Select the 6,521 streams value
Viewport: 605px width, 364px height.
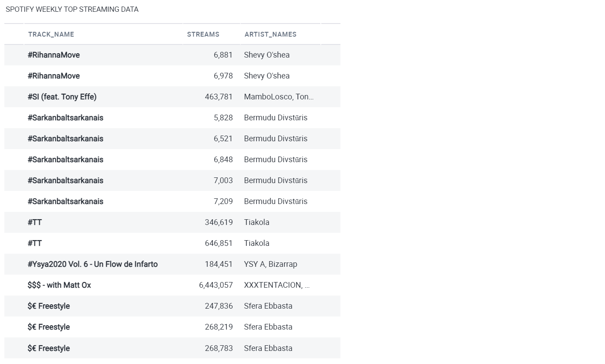[x=223, y=139]
